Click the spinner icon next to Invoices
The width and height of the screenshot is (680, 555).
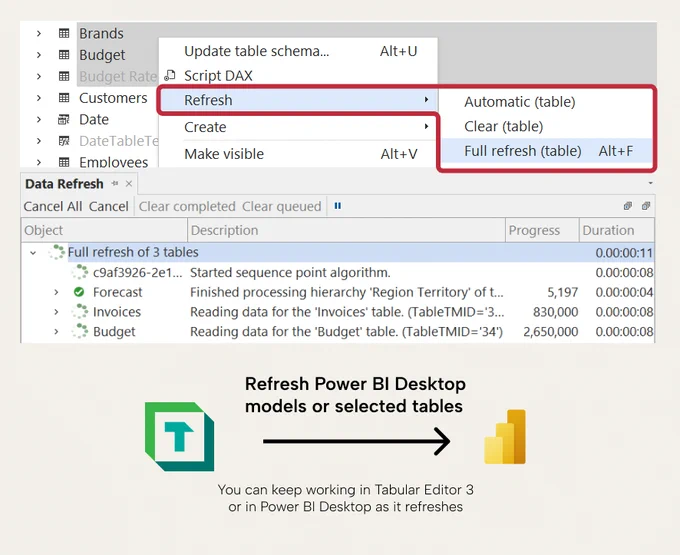tap(80, 311)
